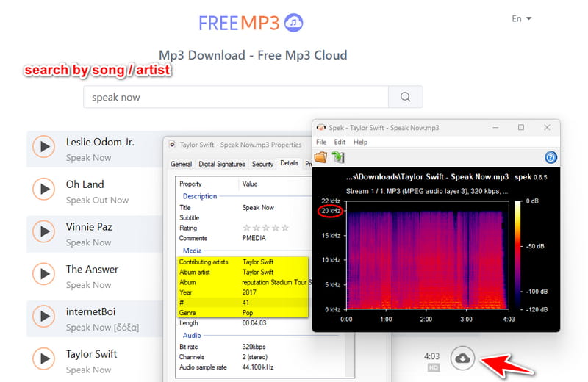588x382 pixels.
Task: Play Leslie Odom Jr. Speak Now
Action: (43, 147)
